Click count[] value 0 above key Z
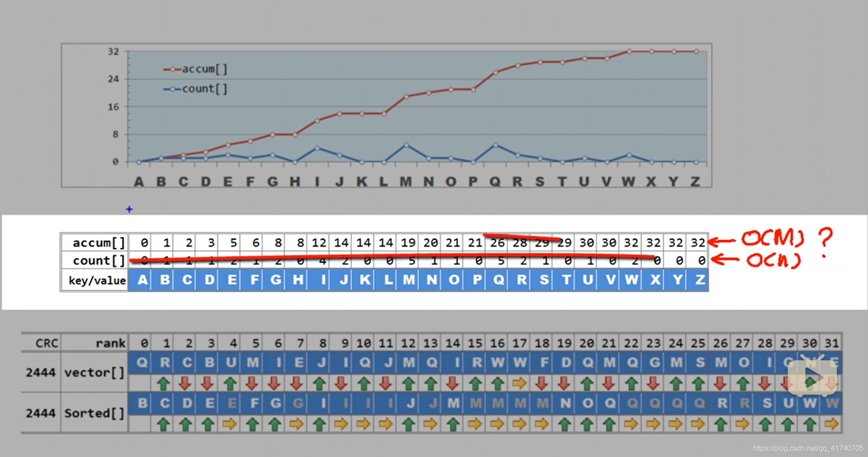The height and width of the screenshot is (457, 868). (x=701, y=261)
